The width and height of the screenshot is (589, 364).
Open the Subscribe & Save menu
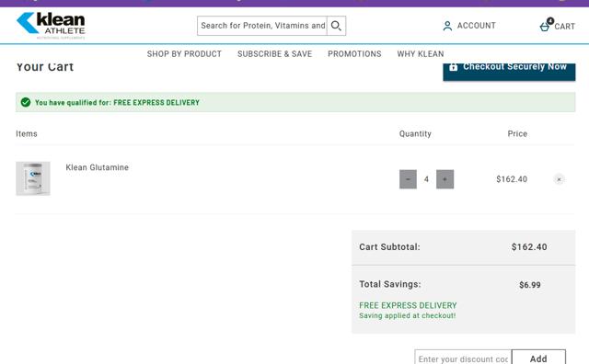click(x=274, y=54)
